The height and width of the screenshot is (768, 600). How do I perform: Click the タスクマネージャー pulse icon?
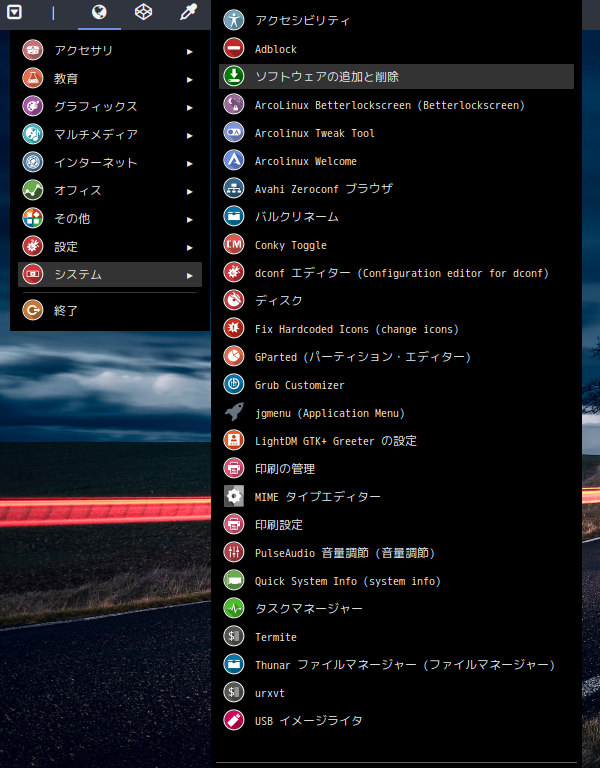click(234, 608)
